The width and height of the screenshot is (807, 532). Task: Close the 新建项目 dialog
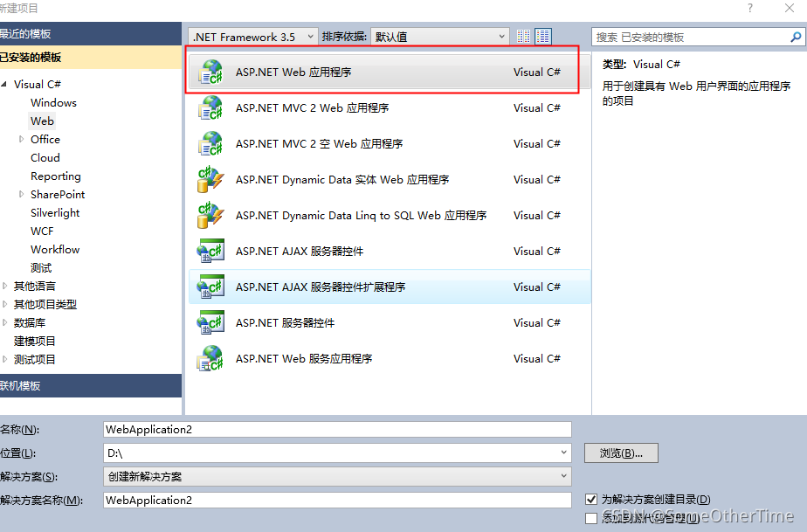tap(789, 8)
